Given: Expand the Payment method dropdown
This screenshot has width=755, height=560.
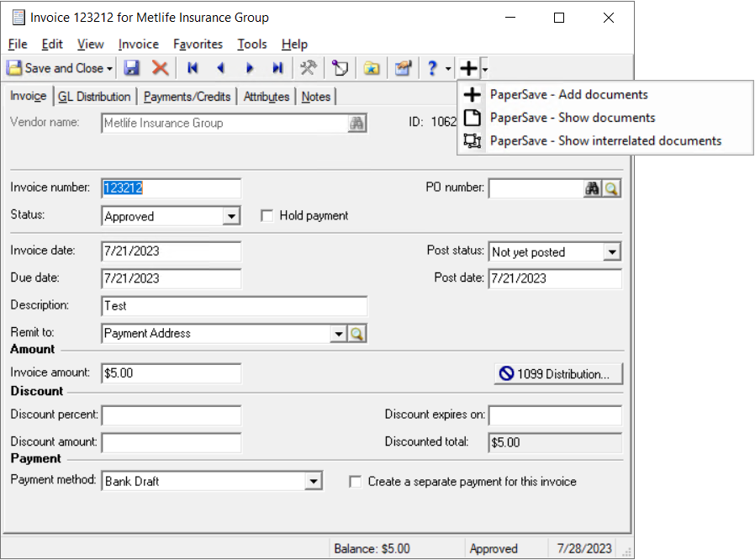Looking at the screenshot, I should 314,482.
